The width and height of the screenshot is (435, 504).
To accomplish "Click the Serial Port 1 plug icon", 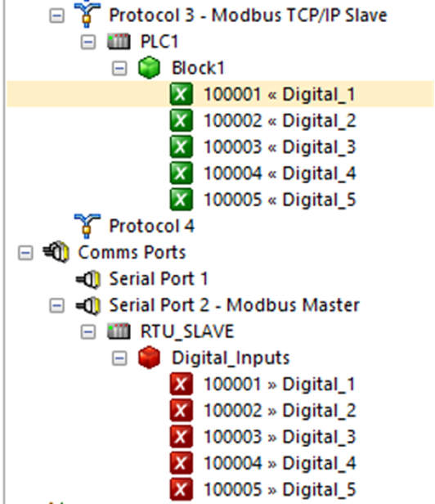I will pos(88,279).
